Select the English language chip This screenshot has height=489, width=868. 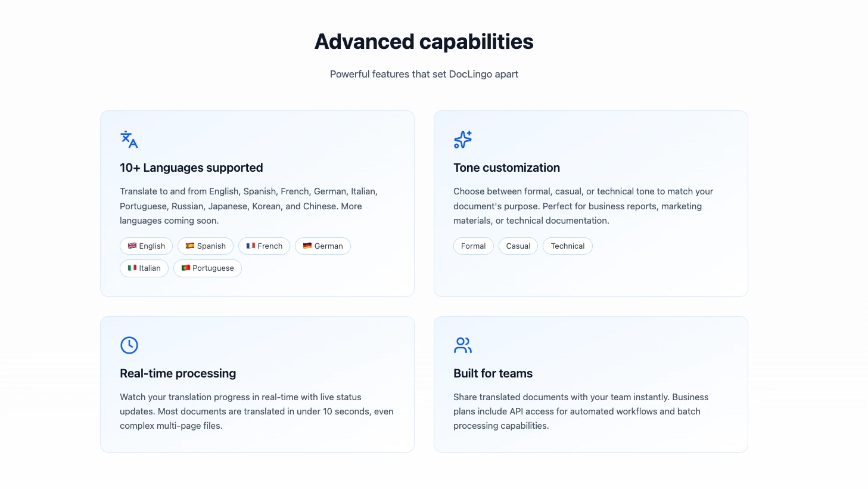147,246
